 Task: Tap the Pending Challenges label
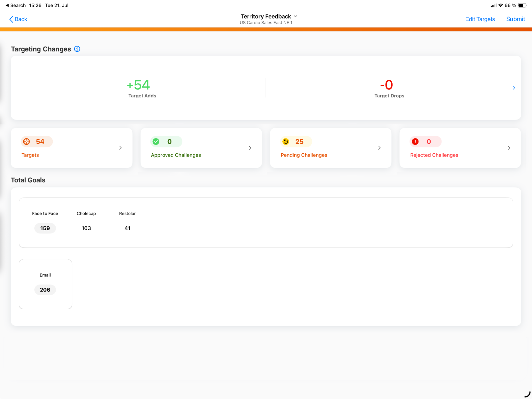click(x=304, y=155)
